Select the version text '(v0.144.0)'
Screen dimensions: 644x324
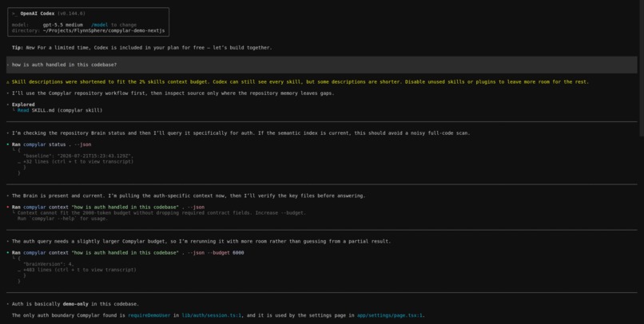coord(71,14)
